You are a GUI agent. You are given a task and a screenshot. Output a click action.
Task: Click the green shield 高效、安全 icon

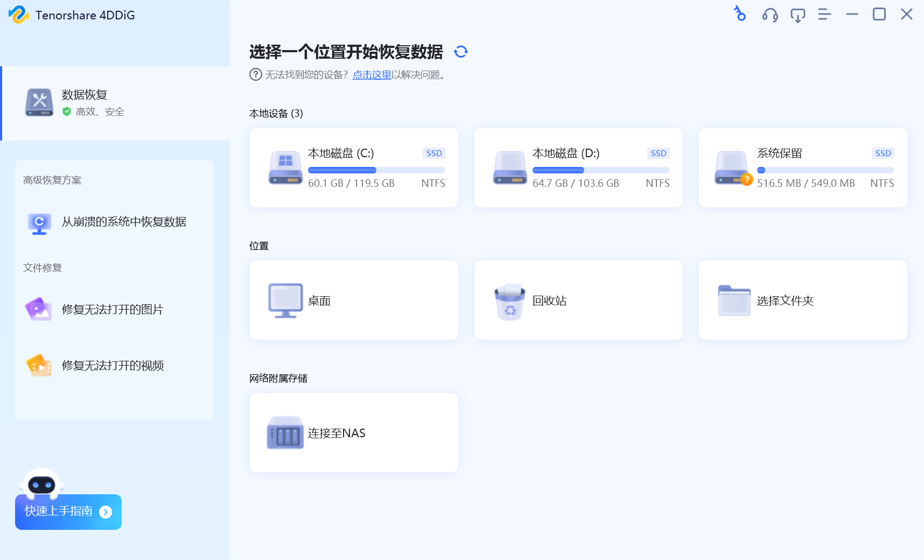[67, 111]
